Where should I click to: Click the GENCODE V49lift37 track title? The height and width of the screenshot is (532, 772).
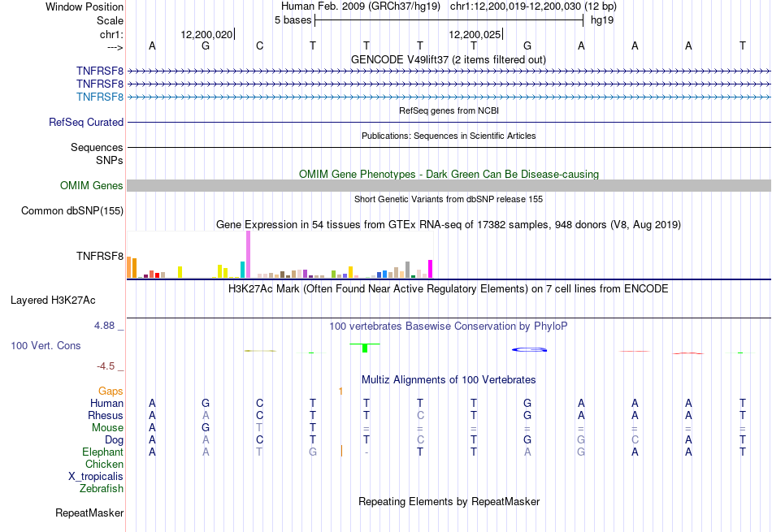click(x=449, y=59)
